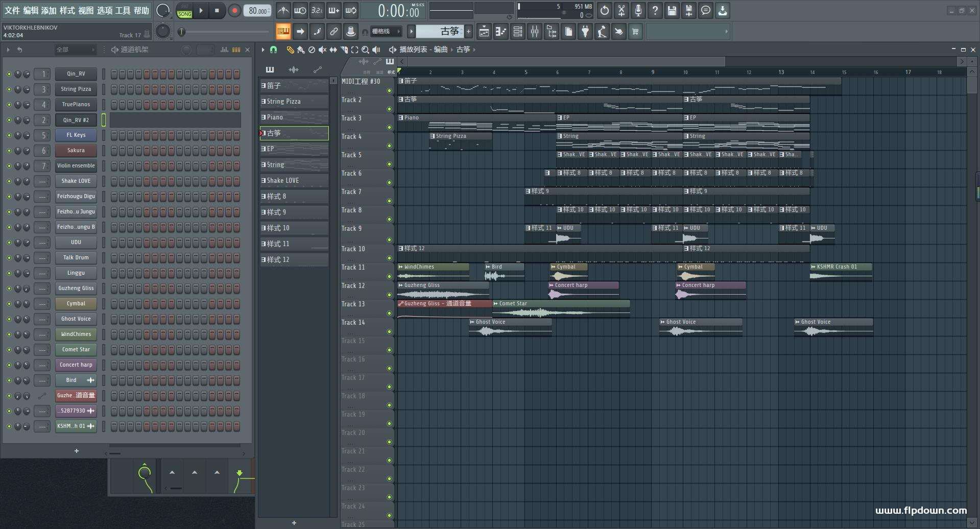Viewport: 980px width, 529px height.
Task: Mute Track 2 in the playlist
Action: 389,109
